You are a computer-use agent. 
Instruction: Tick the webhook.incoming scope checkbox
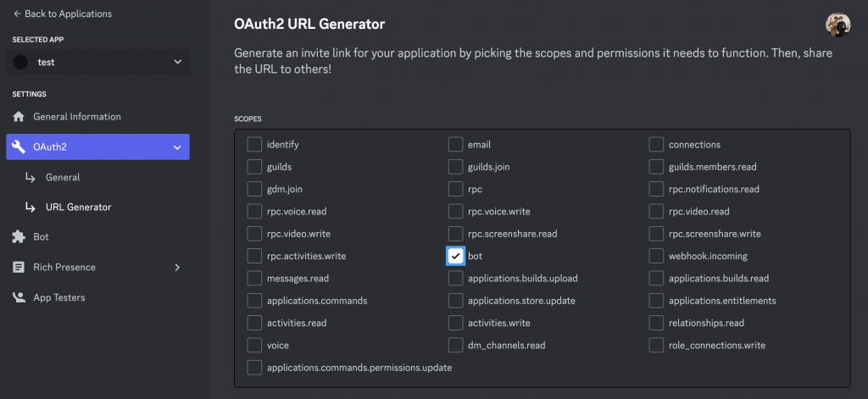click(656, 256)
